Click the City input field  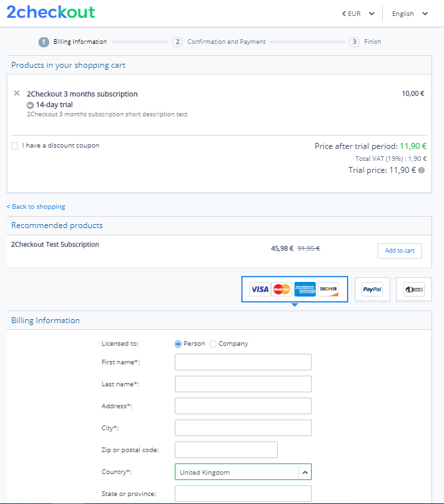pyautogui.click(x=243, y=428)
